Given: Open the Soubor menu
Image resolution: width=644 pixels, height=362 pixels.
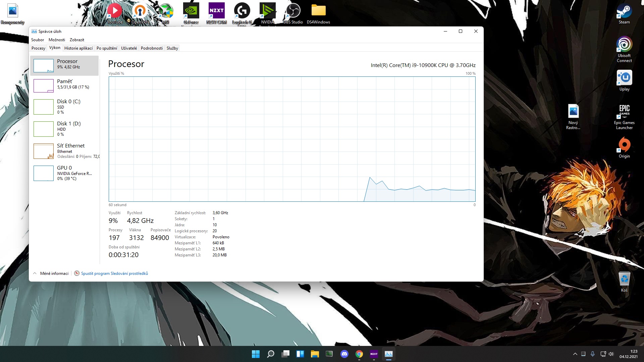Looking at the screenshot, I should (x=38, y=40).
